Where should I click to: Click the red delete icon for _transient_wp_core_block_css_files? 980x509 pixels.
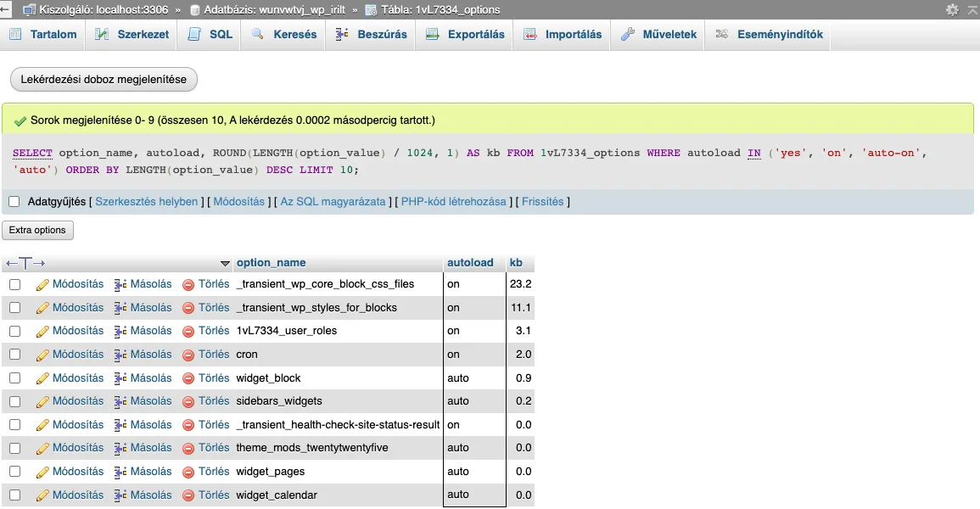[188, 285]
